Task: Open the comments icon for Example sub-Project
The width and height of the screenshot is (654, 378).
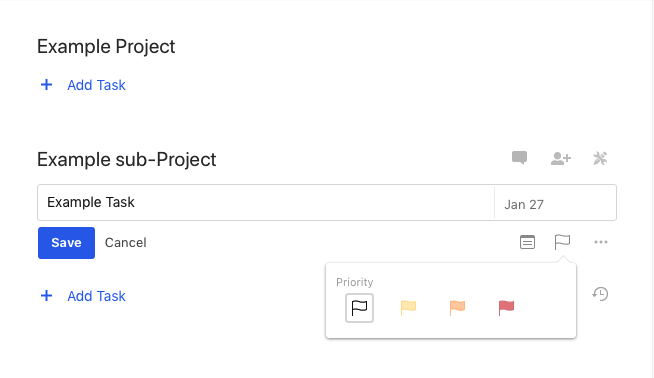Action: (519, 158)
